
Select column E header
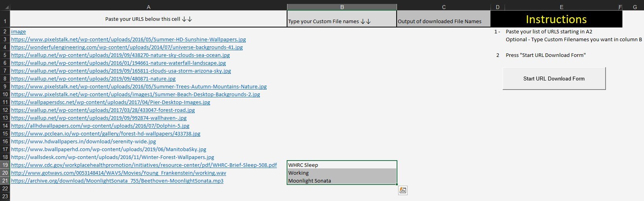tap(562, 7)
